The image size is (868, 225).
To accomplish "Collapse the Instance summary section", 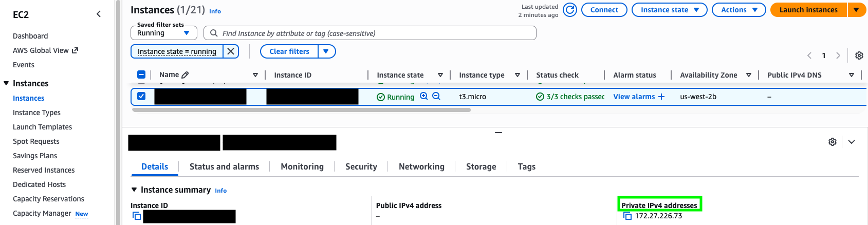I will [134, 190].
